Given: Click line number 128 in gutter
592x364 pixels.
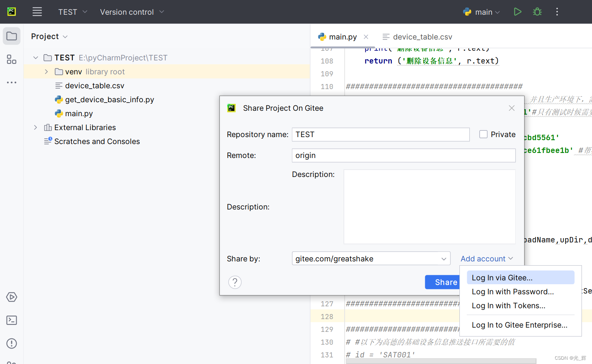Looking at the screenshot, I should pos(327,317).
